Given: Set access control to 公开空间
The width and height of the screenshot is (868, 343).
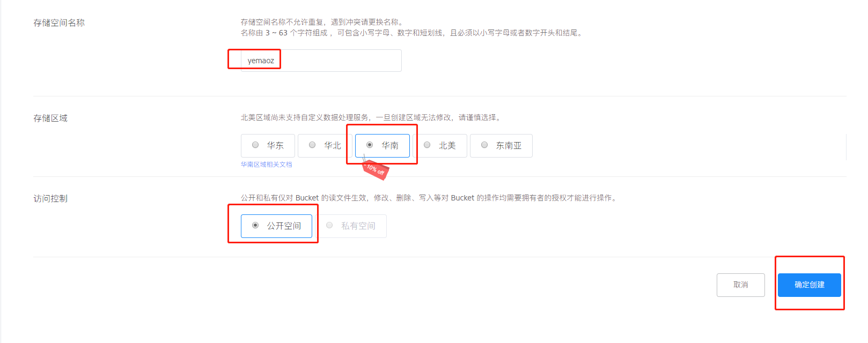Looking at the screenshot, I should 276,226.
